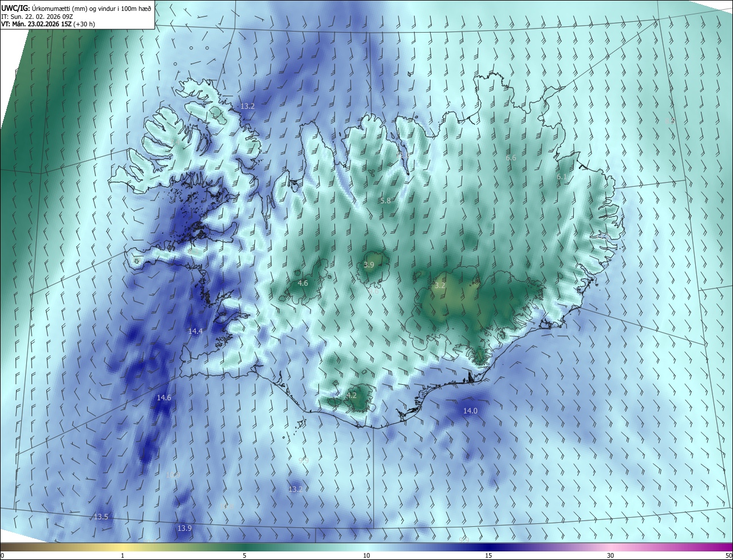This screenshot has height=560, width=733.
Task: Click the 3.9 value on Hofsjökull
Action: click(x=369, y=265)
